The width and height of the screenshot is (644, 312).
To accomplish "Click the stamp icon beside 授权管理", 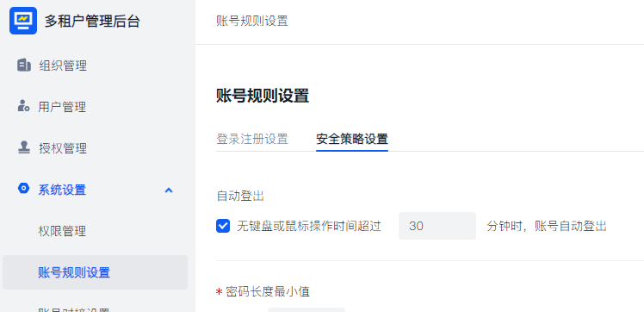I will [24, 147].
